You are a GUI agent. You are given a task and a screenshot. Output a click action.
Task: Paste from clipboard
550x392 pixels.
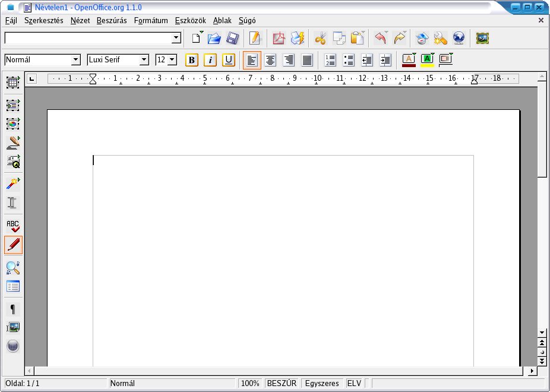click(x=358, y=38)
